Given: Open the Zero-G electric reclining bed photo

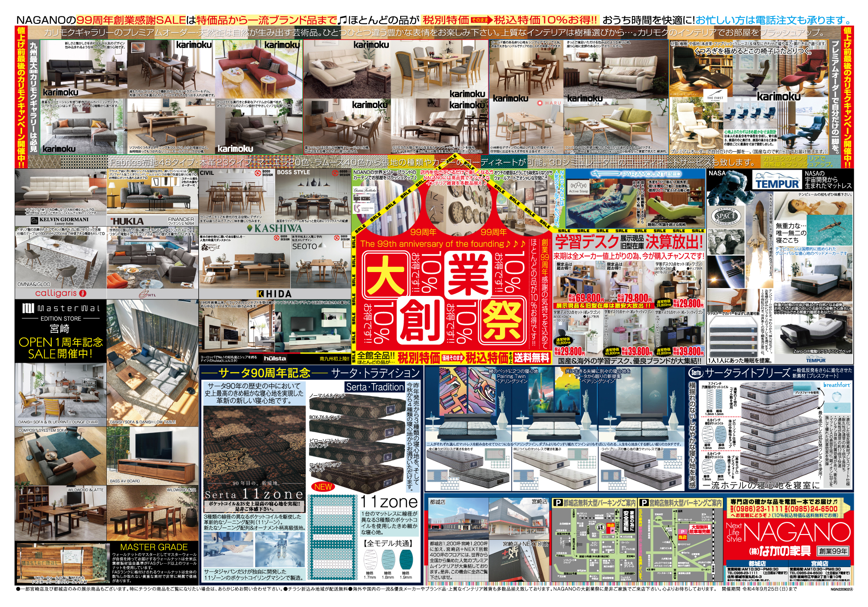Looking at the screenshot, I should click(x=814, y=332).
